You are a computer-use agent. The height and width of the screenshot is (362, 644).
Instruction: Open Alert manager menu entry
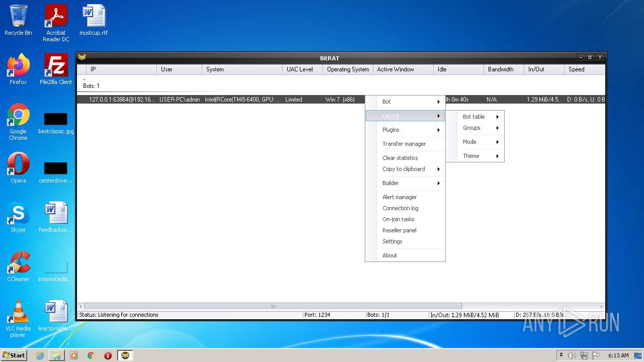pyautogui.click(x=406, y=197)
